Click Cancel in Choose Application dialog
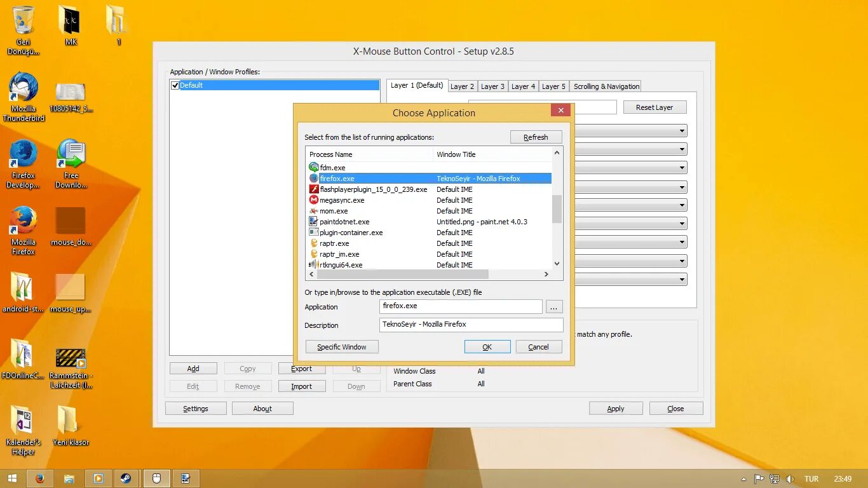The image size is (868, 488). [x=538, y=347]
